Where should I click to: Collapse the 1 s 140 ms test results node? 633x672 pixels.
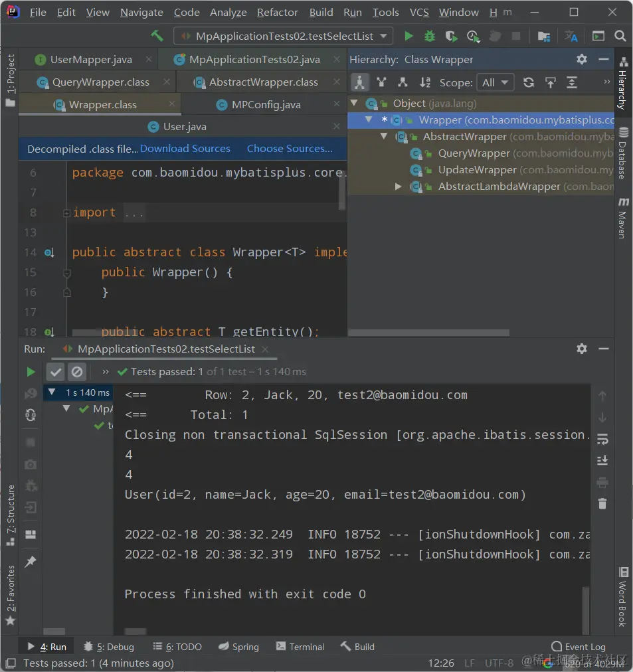(x=52, y=392)
